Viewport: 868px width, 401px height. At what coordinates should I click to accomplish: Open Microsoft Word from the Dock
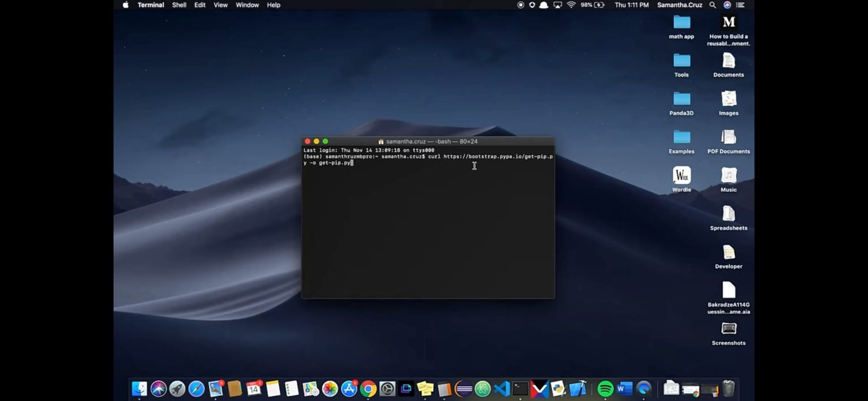(x=624, y=389)
